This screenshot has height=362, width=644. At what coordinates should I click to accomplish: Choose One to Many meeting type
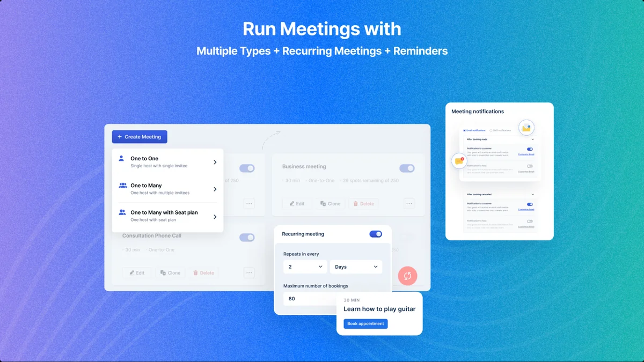pos(167,189)
